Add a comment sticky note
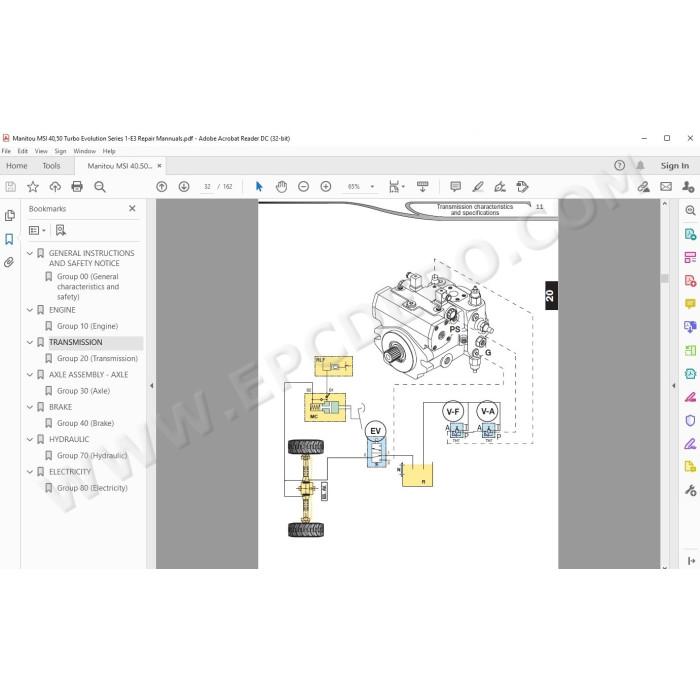700x700 pixels. click(x=455, y=187)
